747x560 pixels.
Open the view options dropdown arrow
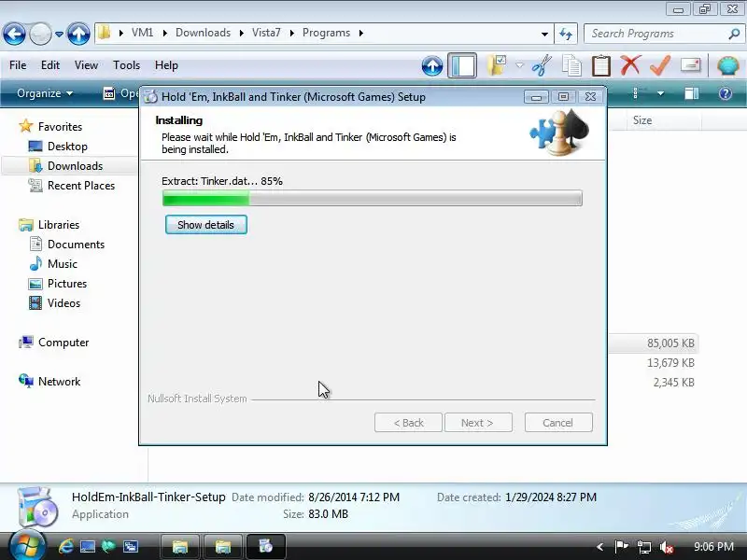pyautogui.click(x=660, y=93)
